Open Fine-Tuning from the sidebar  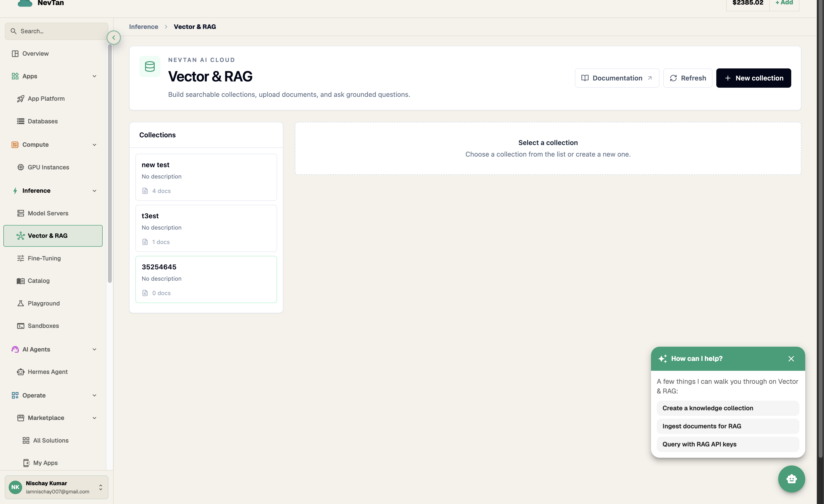click(53, 258)
